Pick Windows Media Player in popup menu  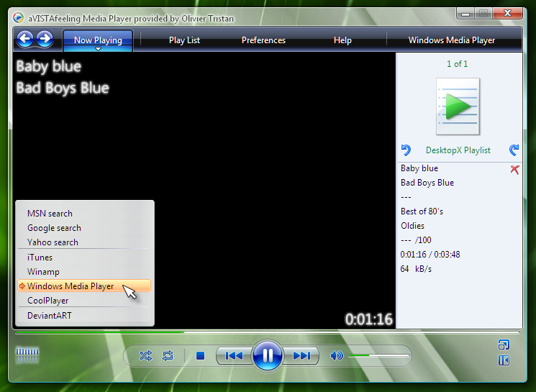84,286
